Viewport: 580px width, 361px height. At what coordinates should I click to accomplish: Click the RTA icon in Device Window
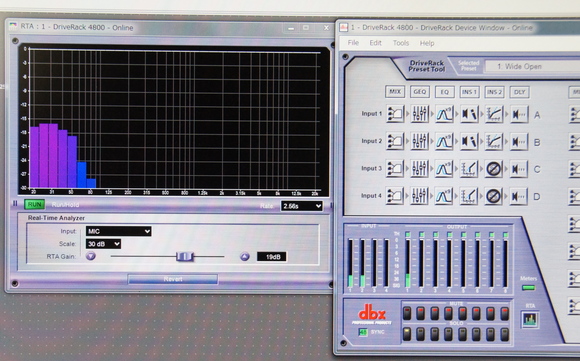(530, 320)
